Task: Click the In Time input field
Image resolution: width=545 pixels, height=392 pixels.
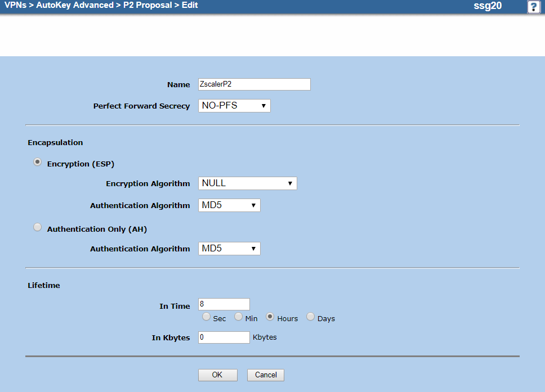Action: 224,304
